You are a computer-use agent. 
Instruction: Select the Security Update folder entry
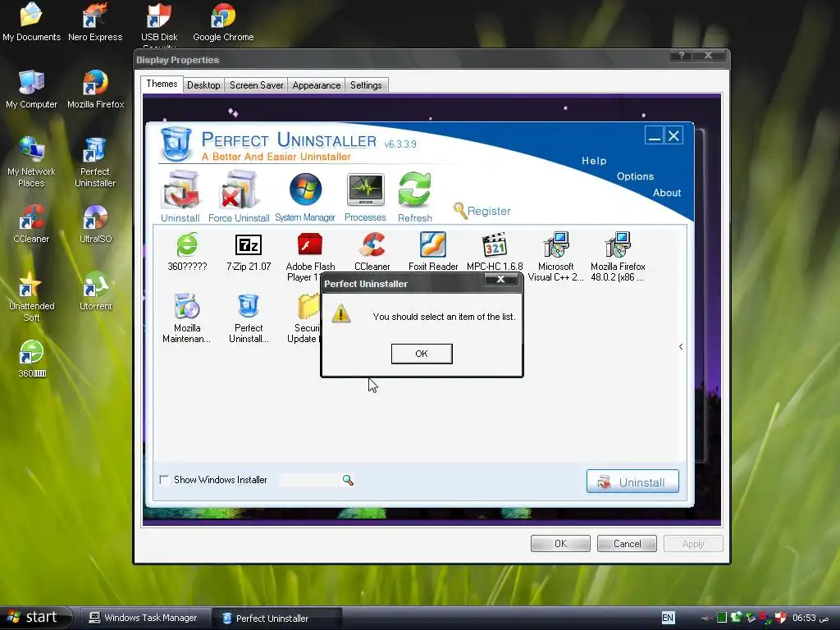(x=304, y=319)
